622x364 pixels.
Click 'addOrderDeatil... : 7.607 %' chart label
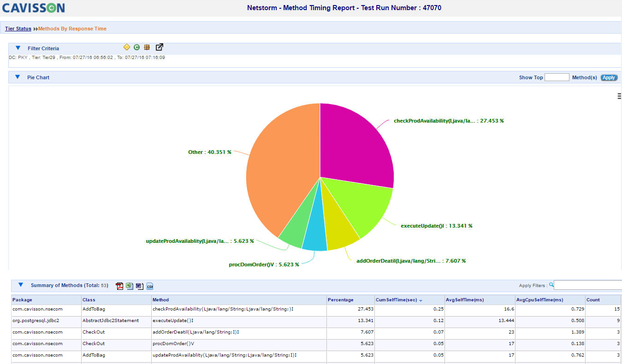pos(411,261)
